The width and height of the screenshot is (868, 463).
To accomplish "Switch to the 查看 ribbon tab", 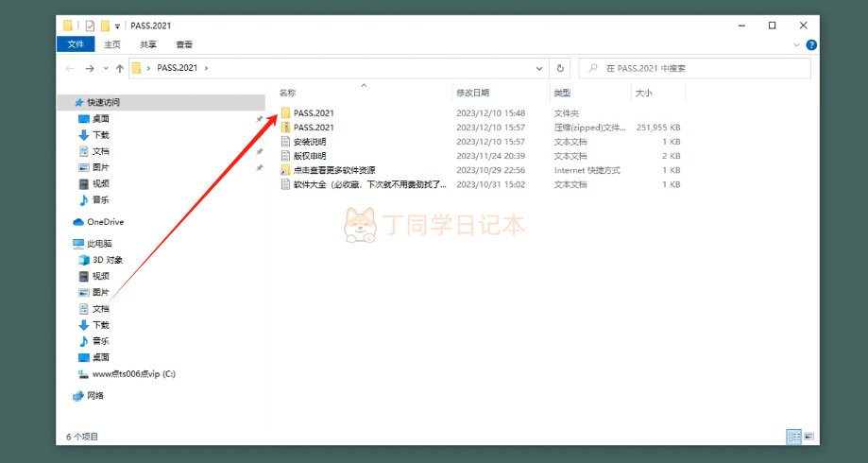I will click(184, 44).
